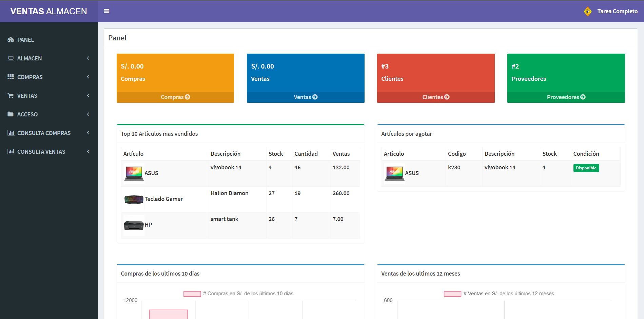Follow the Compras link in orange card
Image resolution: width=644 pixels, height=319 pixels.
[x=175, y=97]
